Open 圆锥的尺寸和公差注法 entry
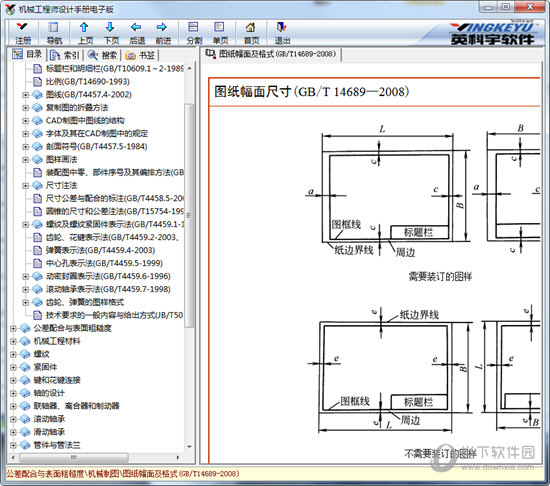Screen dimensions: 550x486 click(115, 211)
